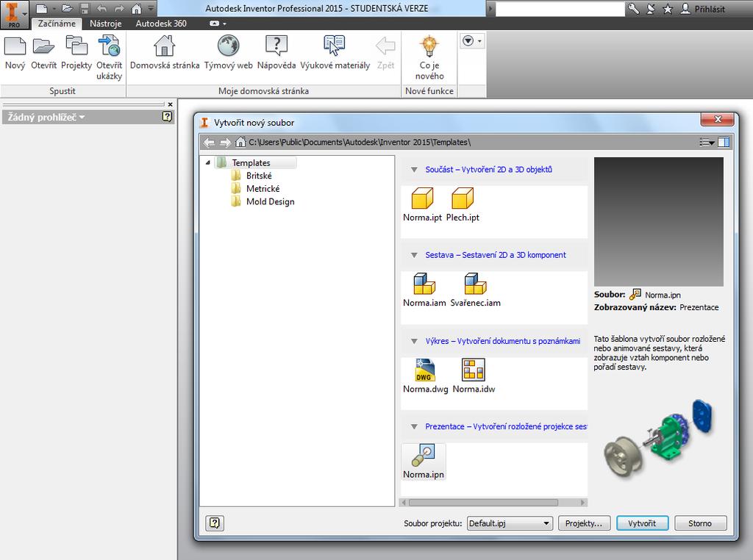Click the Otevřít ribbon icon

tap(43, 54)
